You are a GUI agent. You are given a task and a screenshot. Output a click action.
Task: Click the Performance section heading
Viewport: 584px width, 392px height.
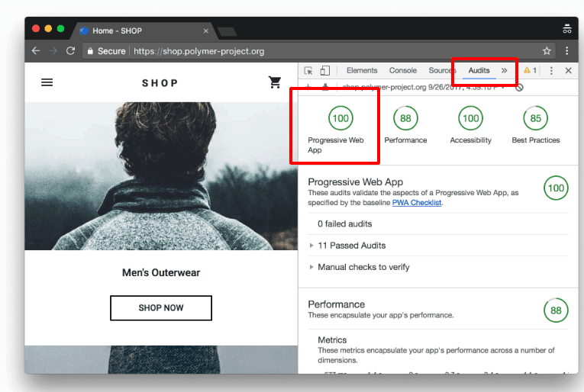coord(337,304)
